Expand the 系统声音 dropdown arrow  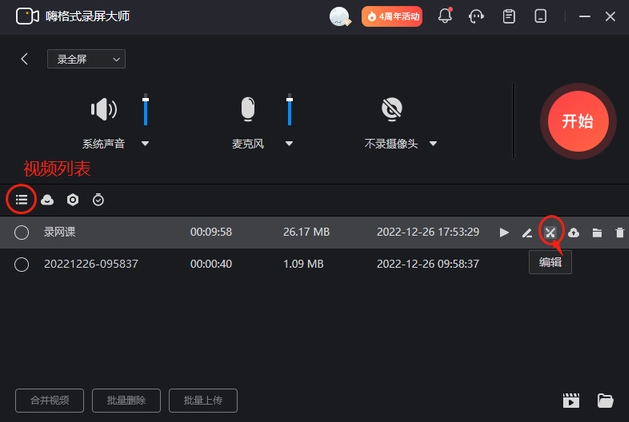pyautogui.click(x=145, y=143)
